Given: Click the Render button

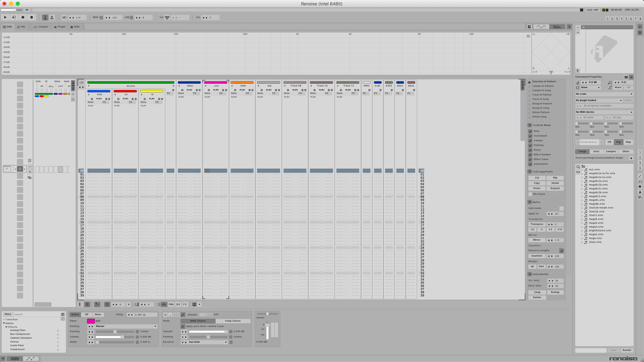Looking at the screenshot, I should tap(627, 350).
